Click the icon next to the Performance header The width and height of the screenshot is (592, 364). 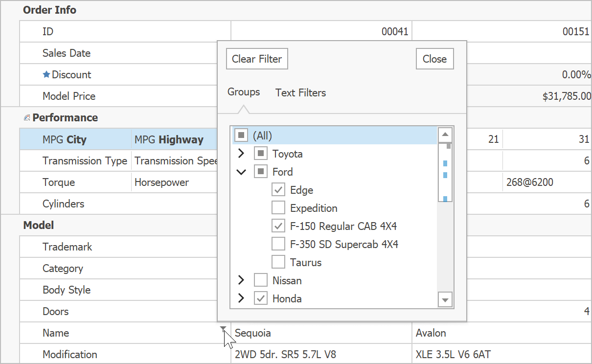(x=27, y=118)
